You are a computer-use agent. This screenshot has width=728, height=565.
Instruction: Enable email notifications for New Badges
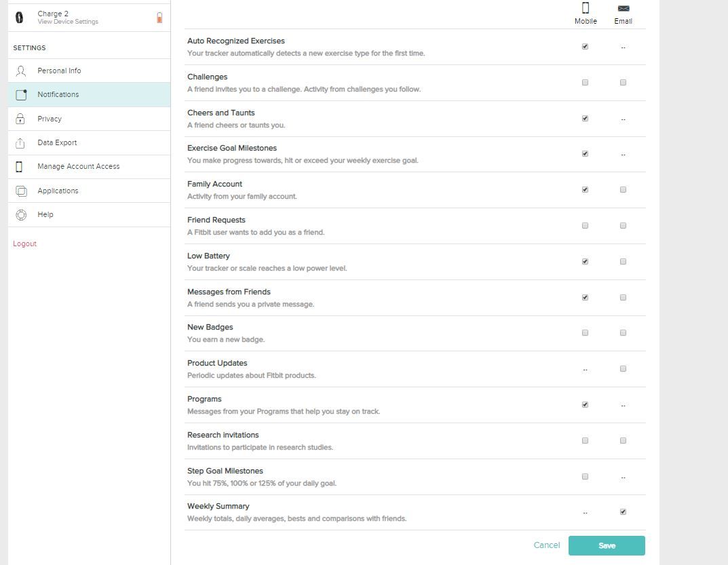tap(623, 333)
